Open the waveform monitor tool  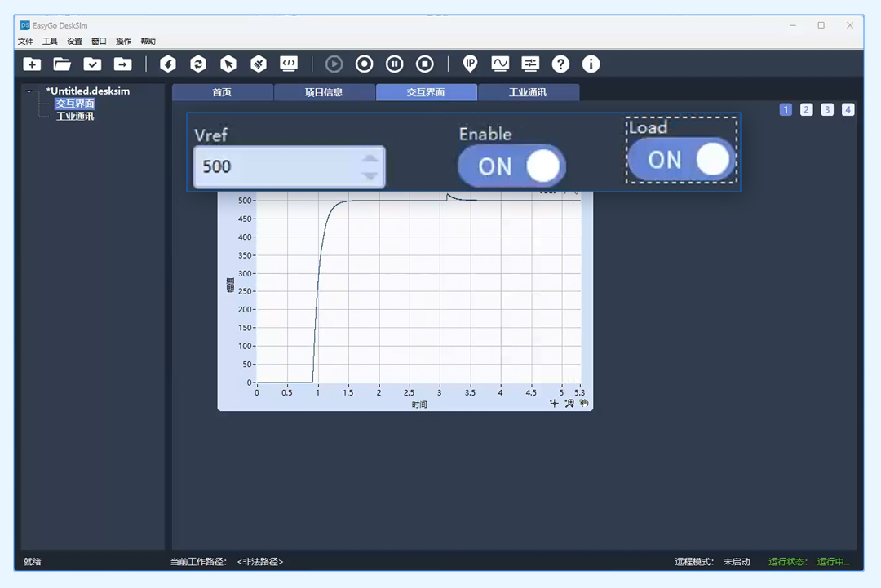click(x=500, y=64)
